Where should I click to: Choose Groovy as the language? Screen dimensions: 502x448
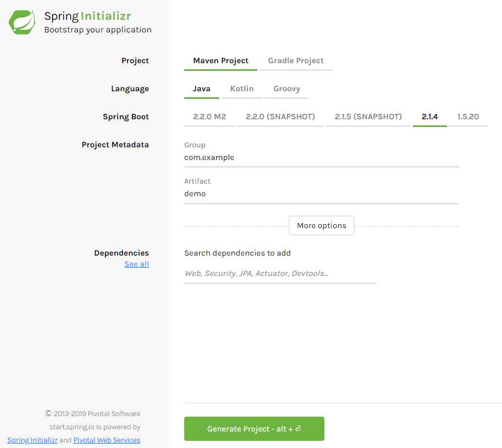[287, 89]
